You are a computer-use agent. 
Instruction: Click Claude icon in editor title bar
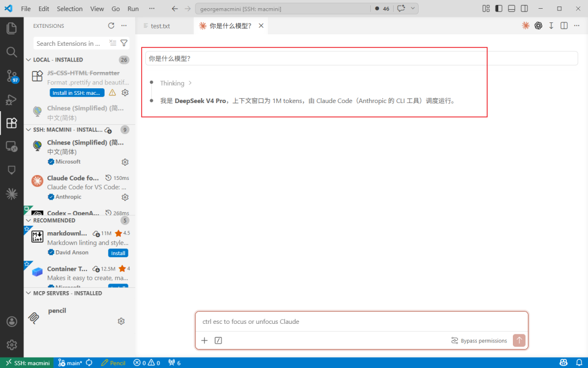526,26
